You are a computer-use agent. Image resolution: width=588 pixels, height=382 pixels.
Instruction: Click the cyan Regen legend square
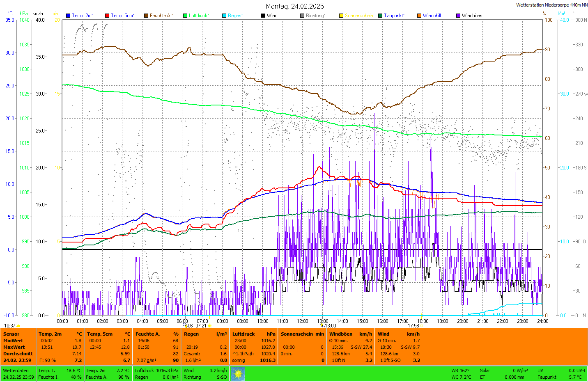[x=224, y=16]
